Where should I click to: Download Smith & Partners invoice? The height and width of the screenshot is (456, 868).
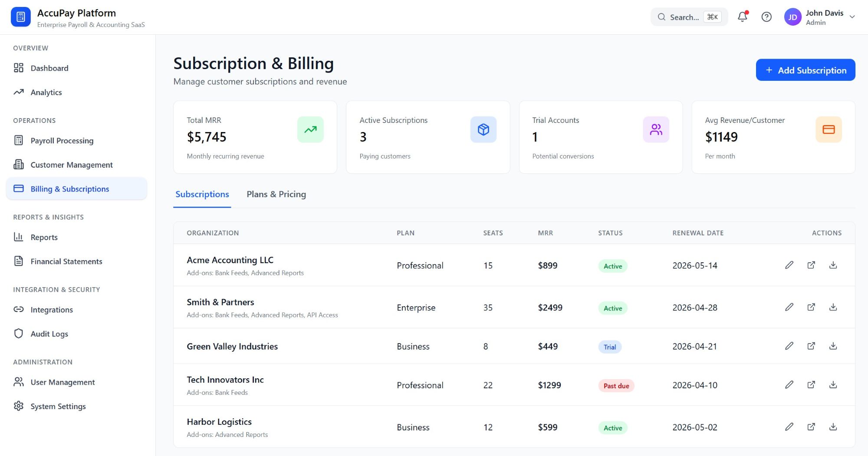click(833, 307)
